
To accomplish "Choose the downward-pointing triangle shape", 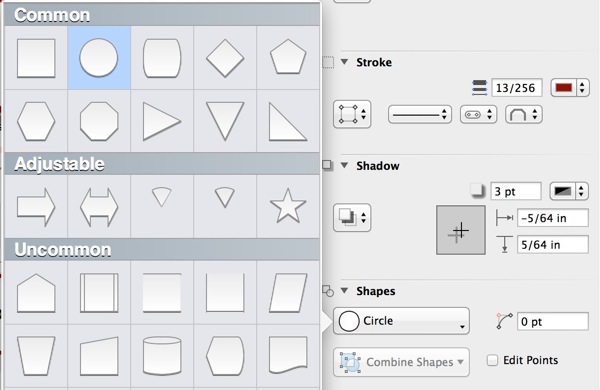I will 225,121.
